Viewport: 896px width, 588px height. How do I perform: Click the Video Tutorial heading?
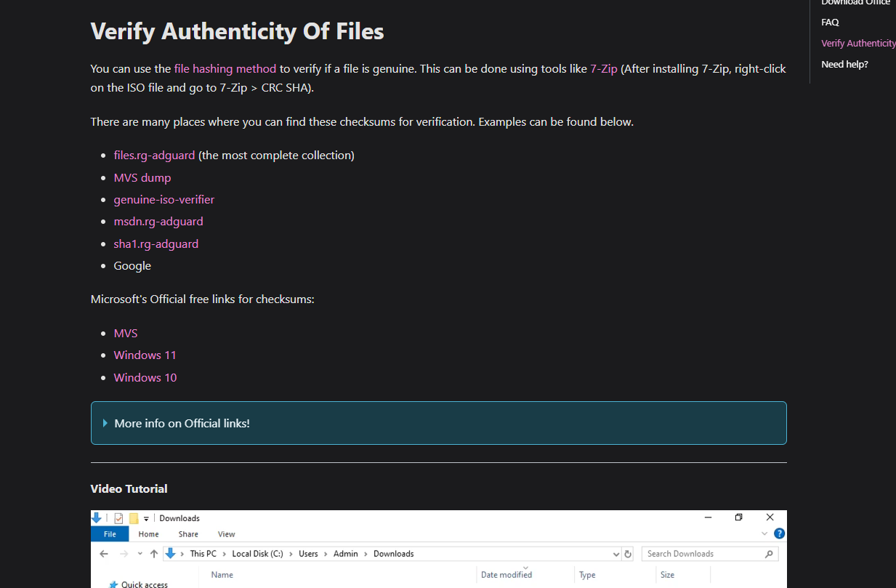point(129,489)
